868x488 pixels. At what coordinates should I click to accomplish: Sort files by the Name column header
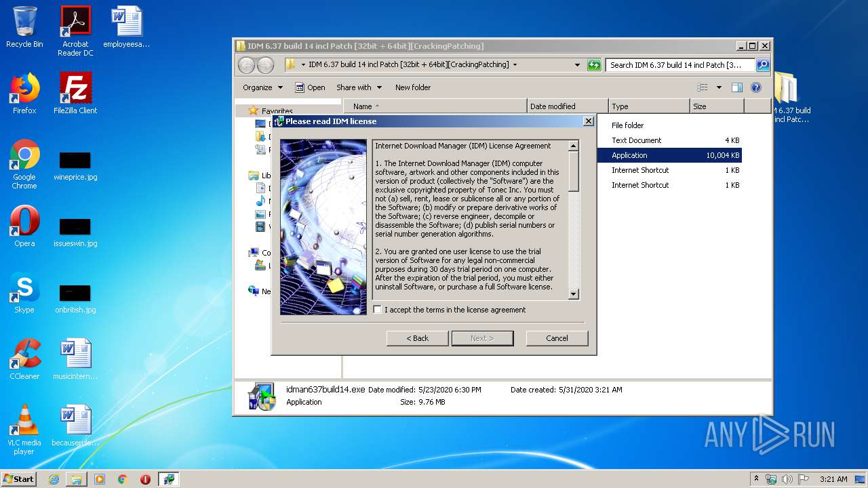click(x=435, y=106)
